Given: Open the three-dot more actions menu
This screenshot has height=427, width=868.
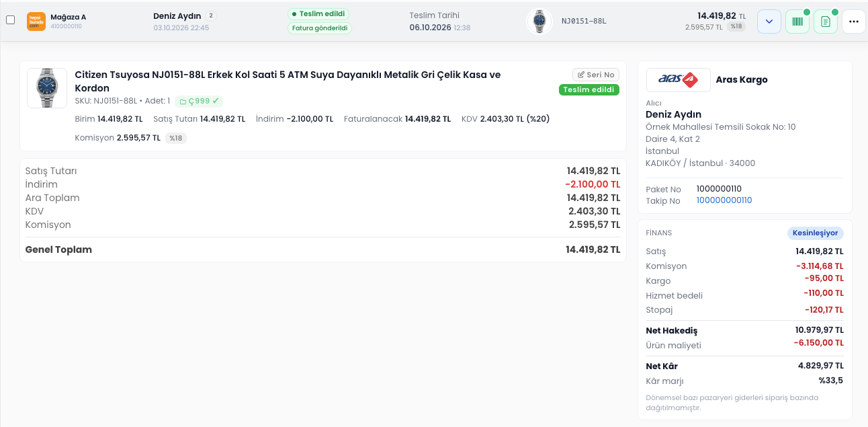Looking at the screenshot, I should tap(854, 22).
